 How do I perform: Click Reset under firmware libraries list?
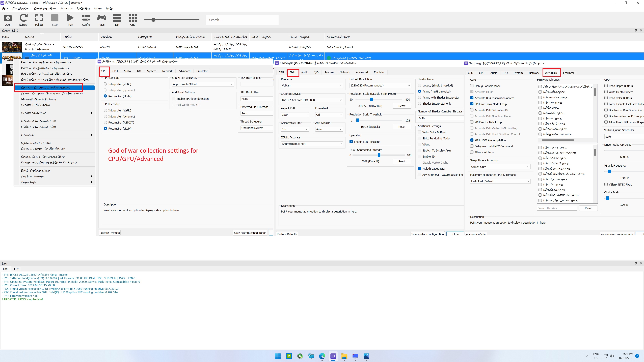(x=588, y=208)
